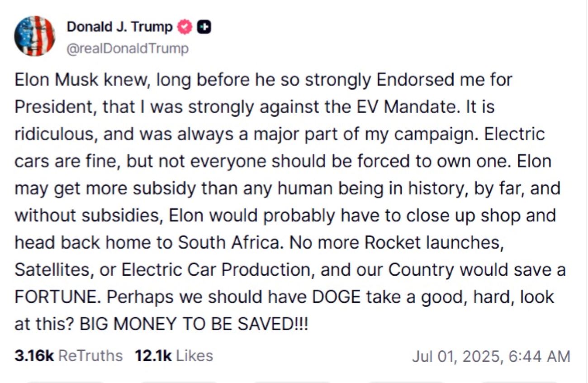This screenshot has width=588, height=383.
Task: Open the Donald J. Trump display name
Action: click(x=119, y=27)
